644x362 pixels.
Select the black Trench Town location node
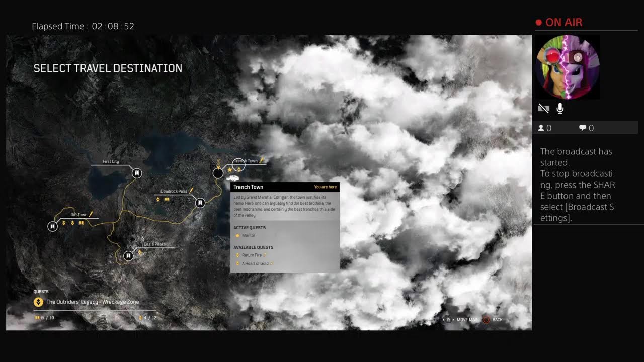tap(218, 173)
